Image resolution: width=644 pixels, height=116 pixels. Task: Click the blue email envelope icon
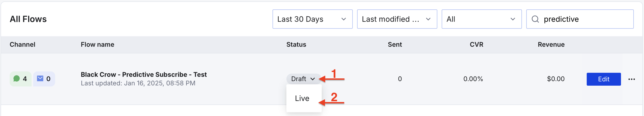click(x=40, y=79)
